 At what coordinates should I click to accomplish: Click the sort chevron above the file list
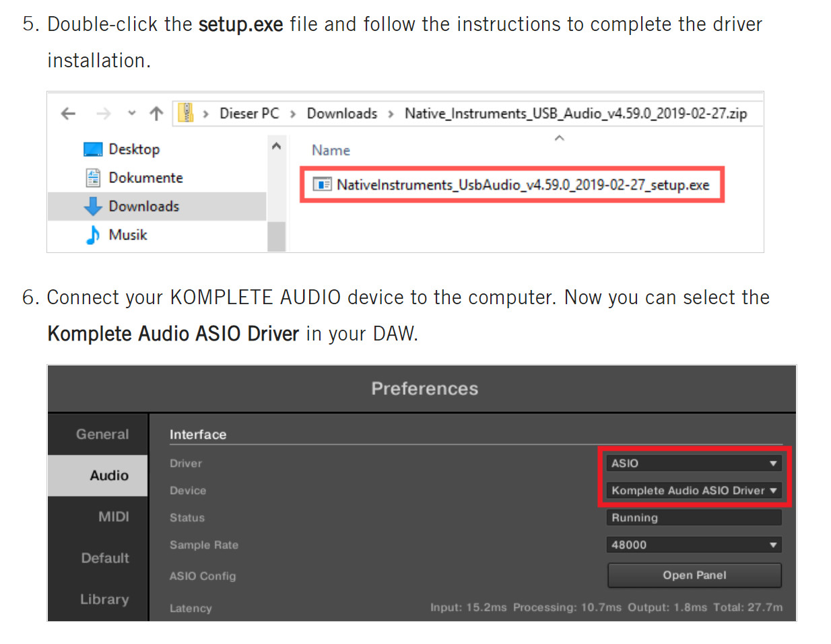coord(559,138)
